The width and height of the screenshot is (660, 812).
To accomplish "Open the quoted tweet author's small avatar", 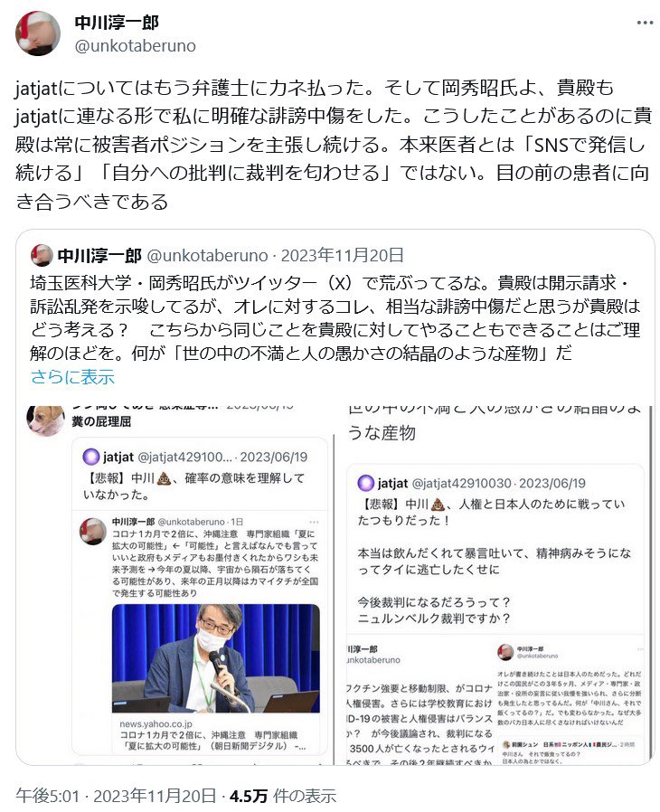I will (42, 255).
